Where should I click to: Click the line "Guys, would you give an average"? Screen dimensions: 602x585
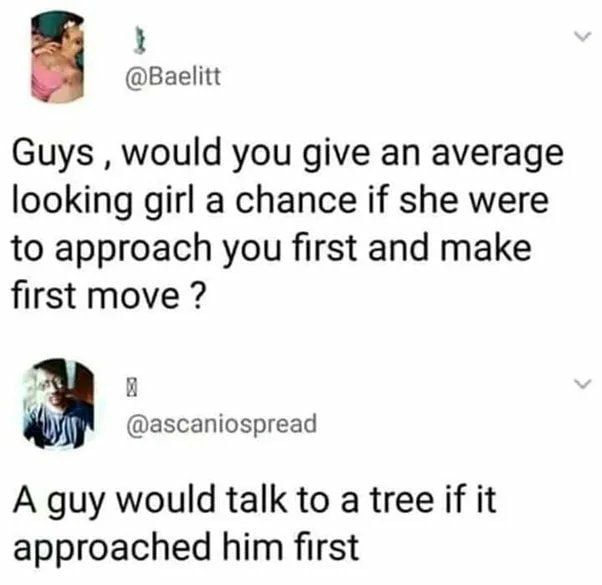click(288, 154)
